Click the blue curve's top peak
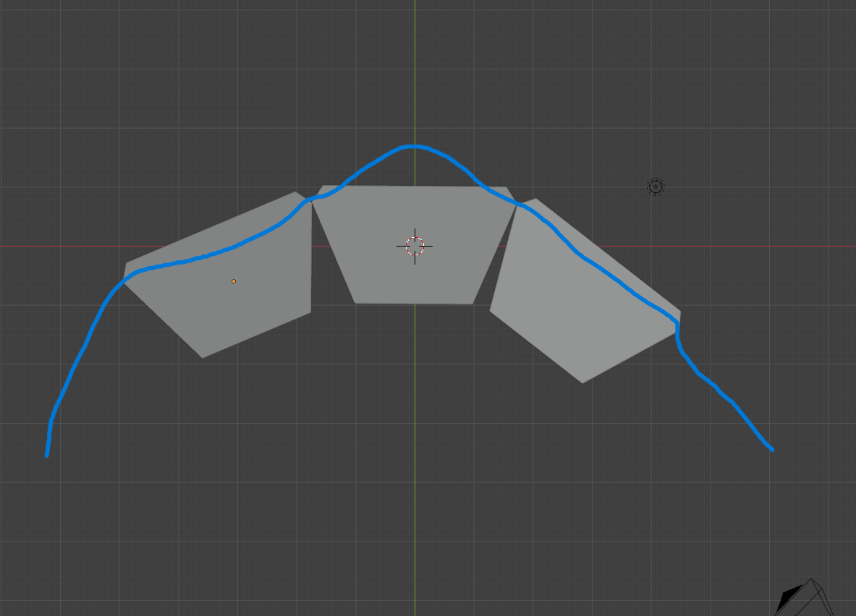The image size is (856, 616). 415,146
